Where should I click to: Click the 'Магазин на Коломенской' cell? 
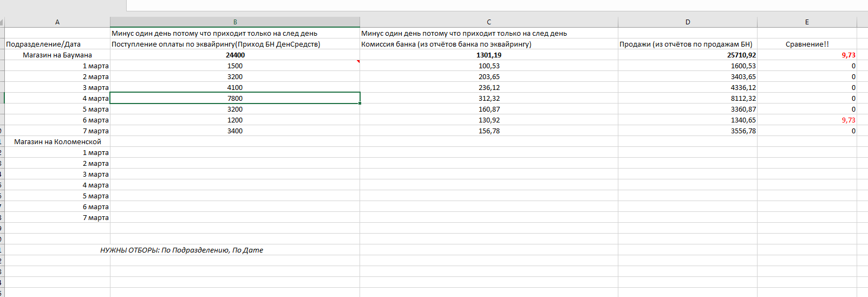(57, 142)
